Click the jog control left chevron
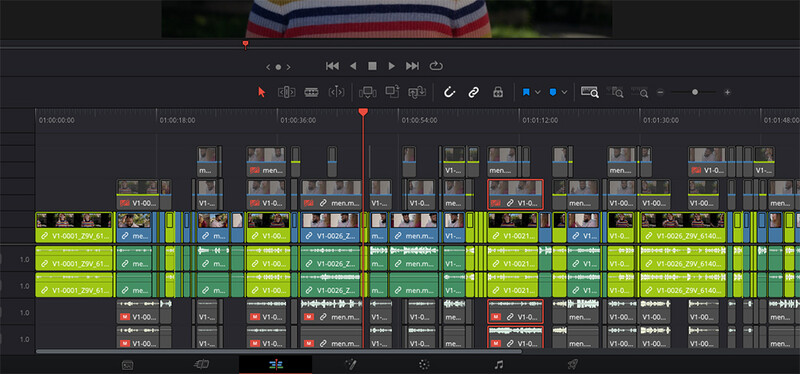 268,67
